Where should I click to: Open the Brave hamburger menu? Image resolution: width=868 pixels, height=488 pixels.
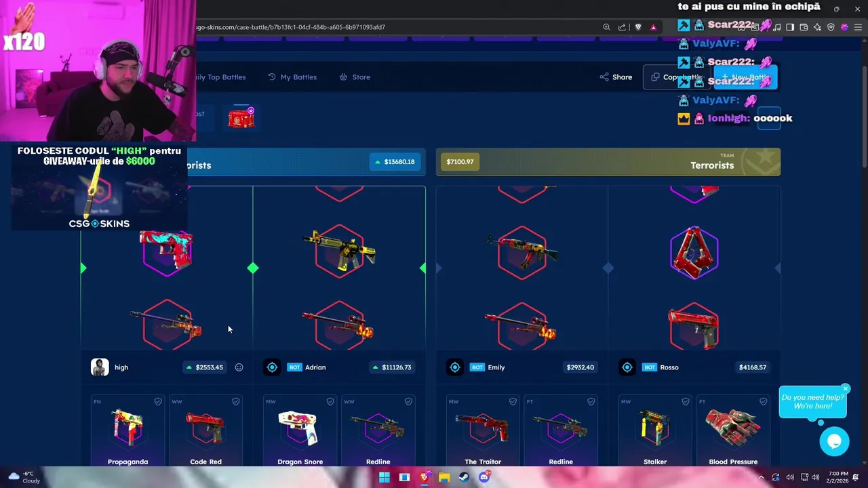[x=857, y=27]
